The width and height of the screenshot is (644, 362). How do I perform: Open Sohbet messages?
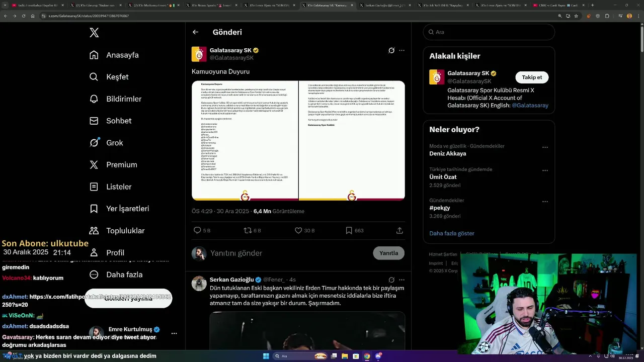click(110, 121)
